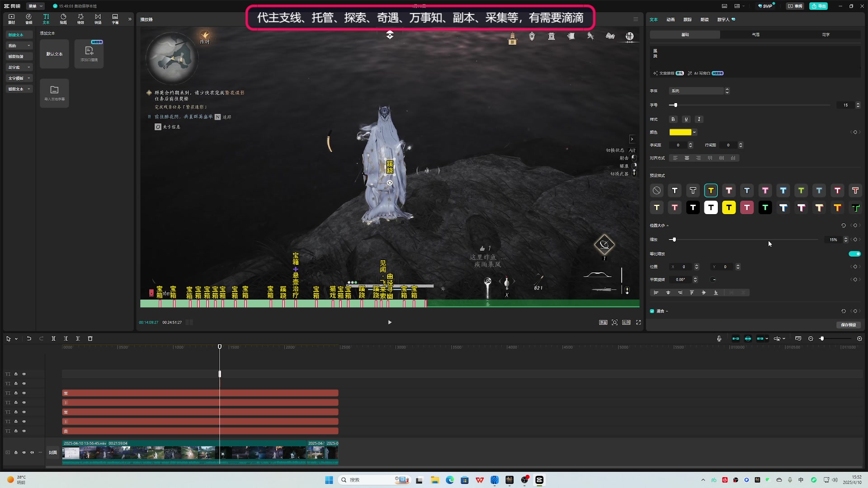868x488 pixels.
Task: Open the 菜单 dropdown menu
Action: point(35,6)
